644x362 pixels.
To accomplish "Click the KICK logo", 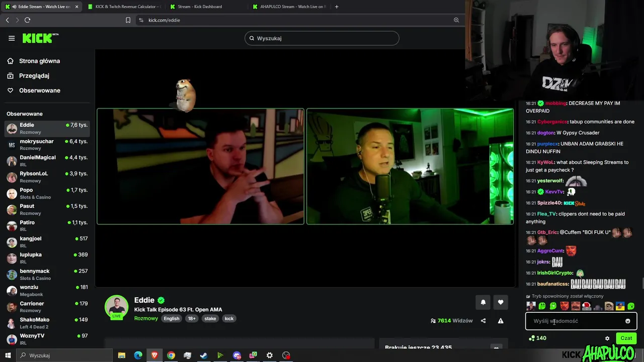I will (40, 38).
